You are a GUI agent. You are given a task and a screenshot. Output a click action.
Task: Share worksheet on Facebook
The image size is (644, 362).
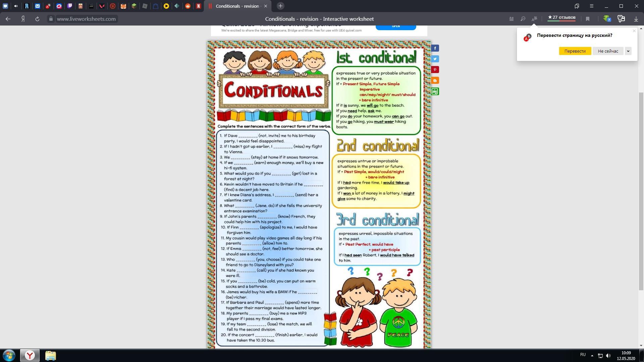point(435,48)
